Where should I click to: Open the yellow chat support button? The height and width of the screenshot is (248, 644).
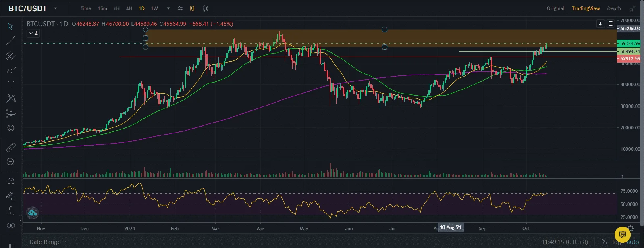click(622, 234)
